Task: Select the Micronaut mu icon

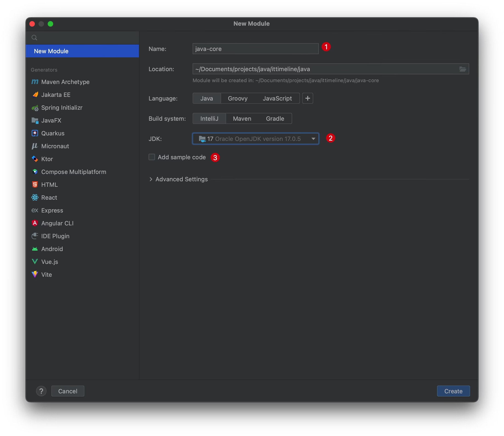Action: point(35,146)
